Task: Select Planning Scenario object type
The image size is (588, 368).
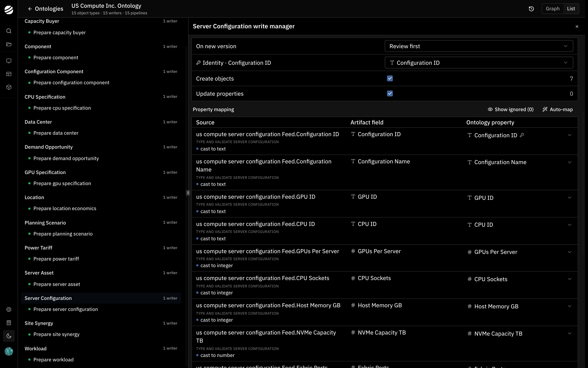Action: (101, 223)
